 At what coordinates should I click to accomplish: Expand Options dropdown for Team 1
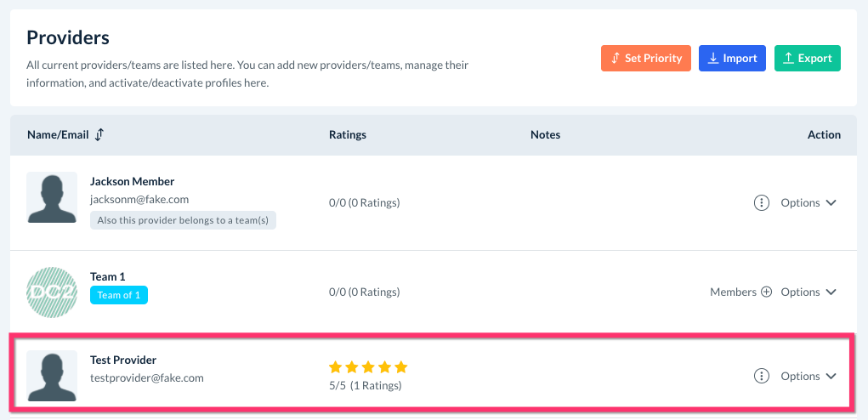pos(808,292)
